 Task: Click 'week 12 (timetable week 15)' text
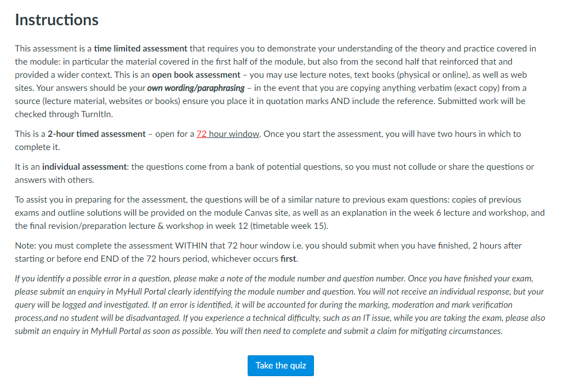coord(271,226)
